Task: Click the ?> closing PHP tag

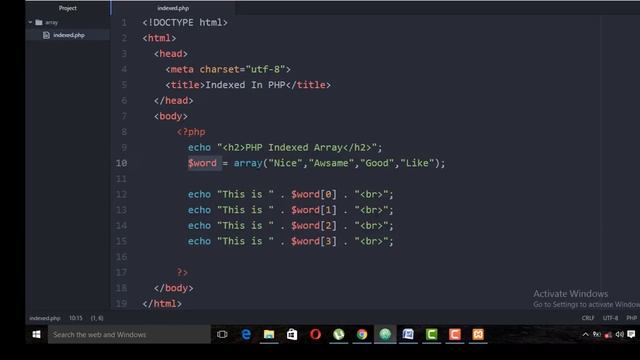Action: 182,272
